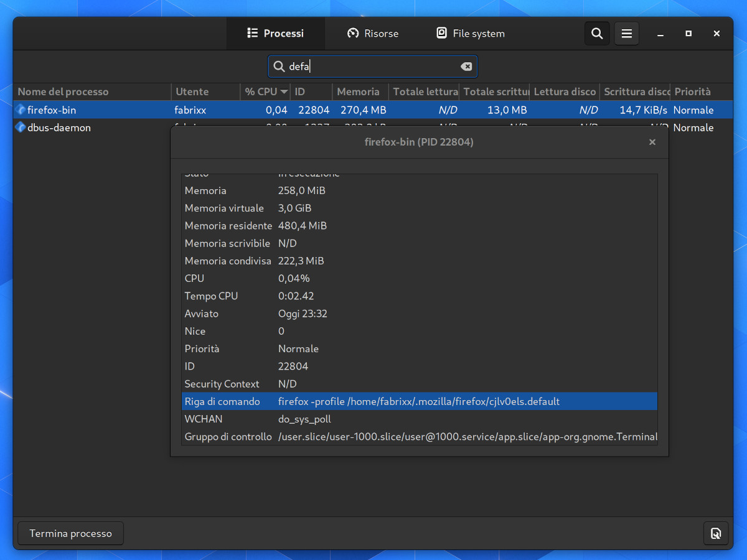Sort by Memoria column header
This screenshot has width=747, height=560.
pyautogui.click(x=360, y=91)
